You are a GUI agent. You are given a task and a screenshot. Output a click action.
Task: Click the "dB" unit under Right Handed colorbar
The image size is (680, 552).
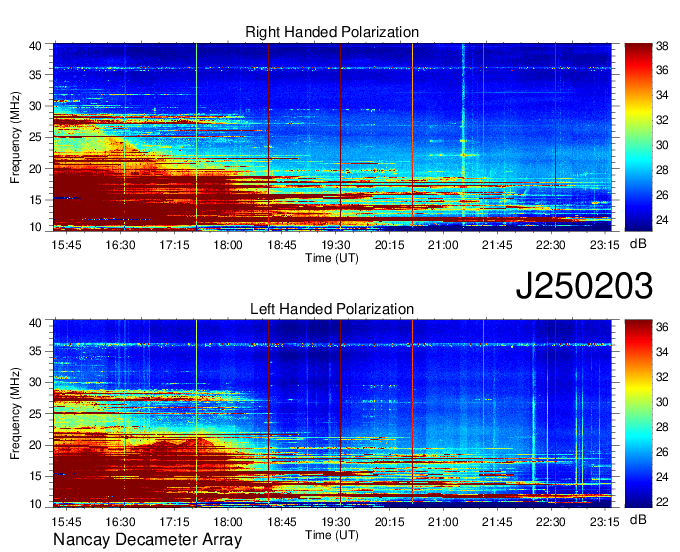(638, 244)
